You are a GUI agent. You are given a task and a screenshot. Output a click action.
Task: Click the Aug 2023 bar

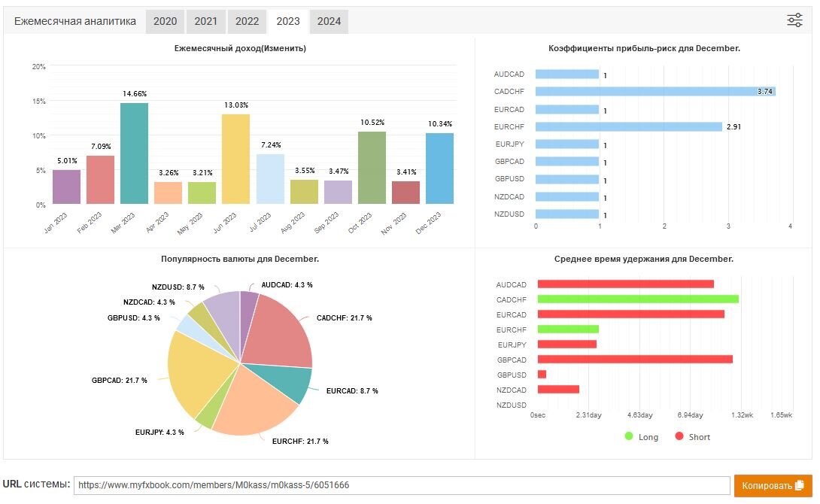coord(305,192)
